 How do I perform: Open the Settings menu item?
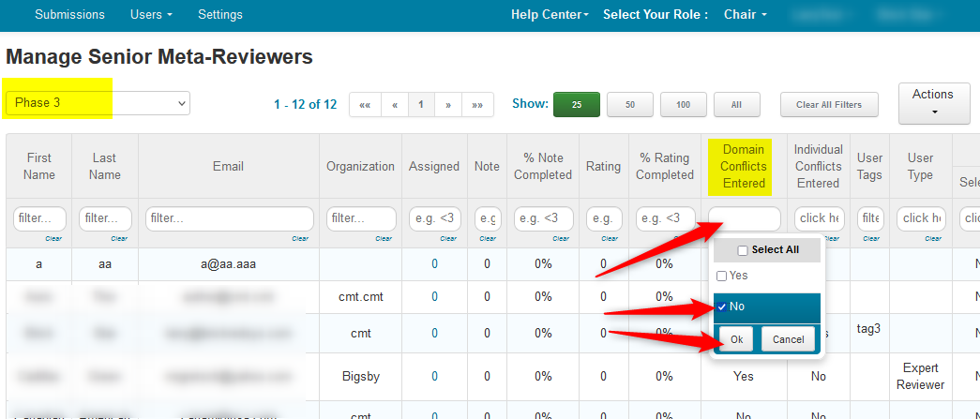pos(220,15)
